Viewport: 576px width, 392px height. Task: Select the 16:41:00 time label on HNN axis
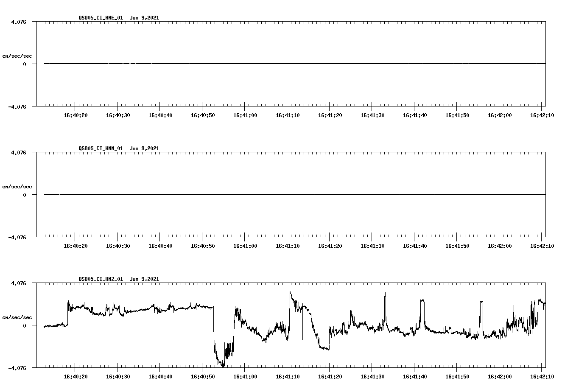[245, 246]
